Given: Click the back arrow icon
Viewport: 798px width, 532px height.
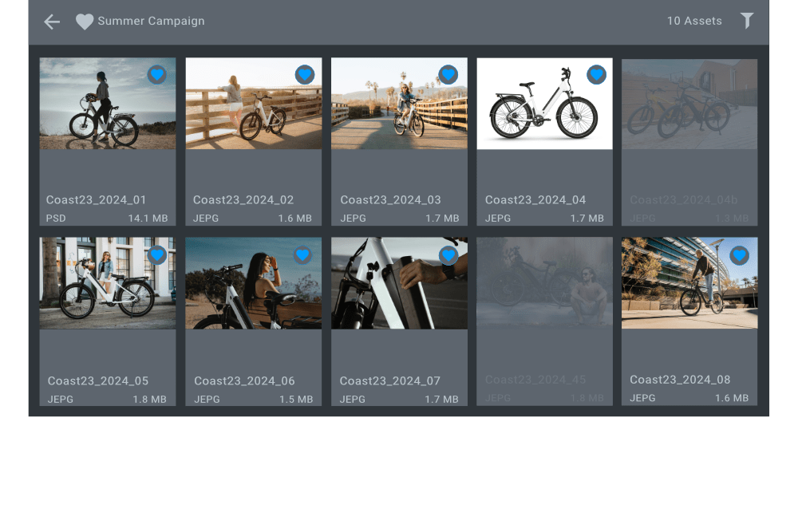Looking at the screenshot, I should tap(52, 22).
